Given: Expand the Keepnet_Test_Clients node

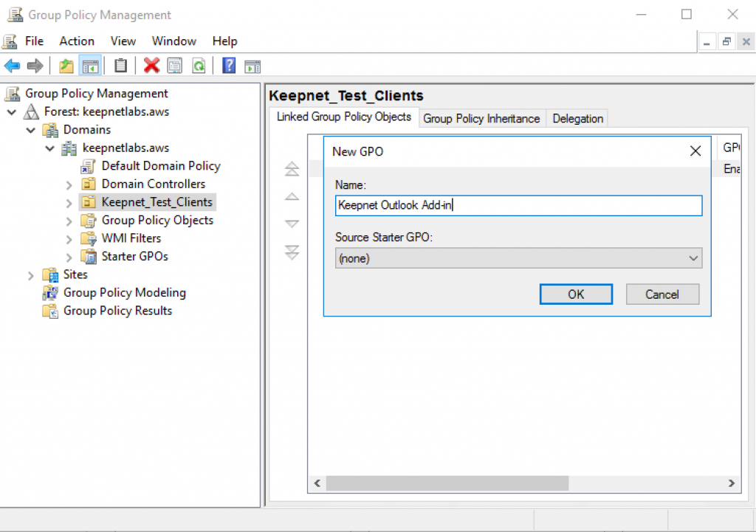Looking at the screenshot, I should 69,204.
